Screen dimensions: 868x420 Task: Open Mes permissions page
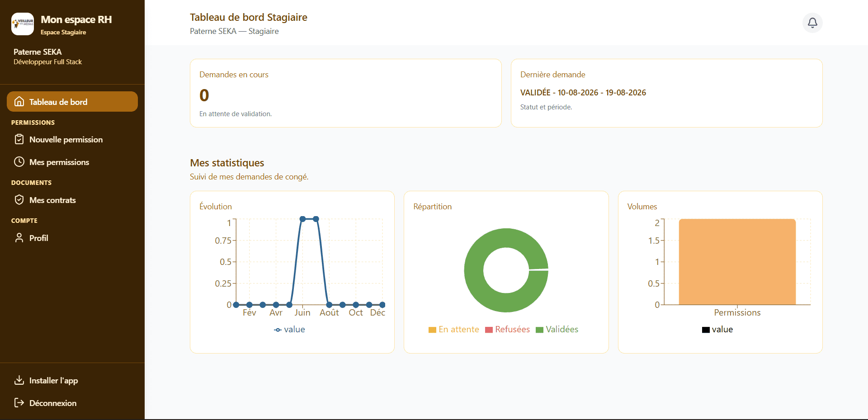click(x=72, y=162)
